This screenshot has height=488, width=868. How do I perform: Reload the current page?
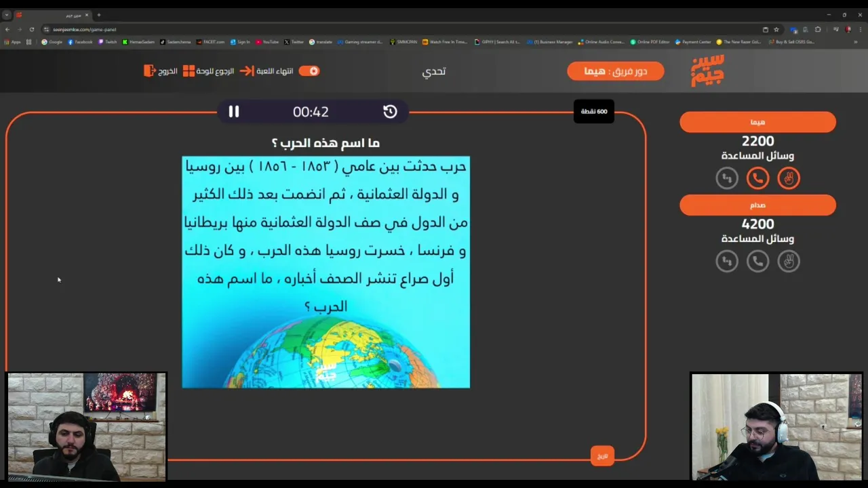click(32, 29)
